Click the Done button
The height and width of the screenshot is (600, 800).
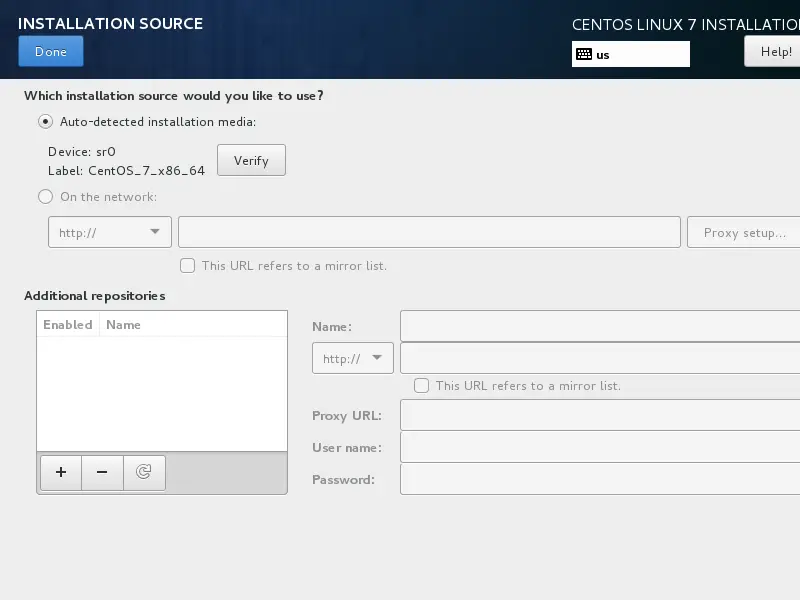pyautogui.click(x=51, y=52)
